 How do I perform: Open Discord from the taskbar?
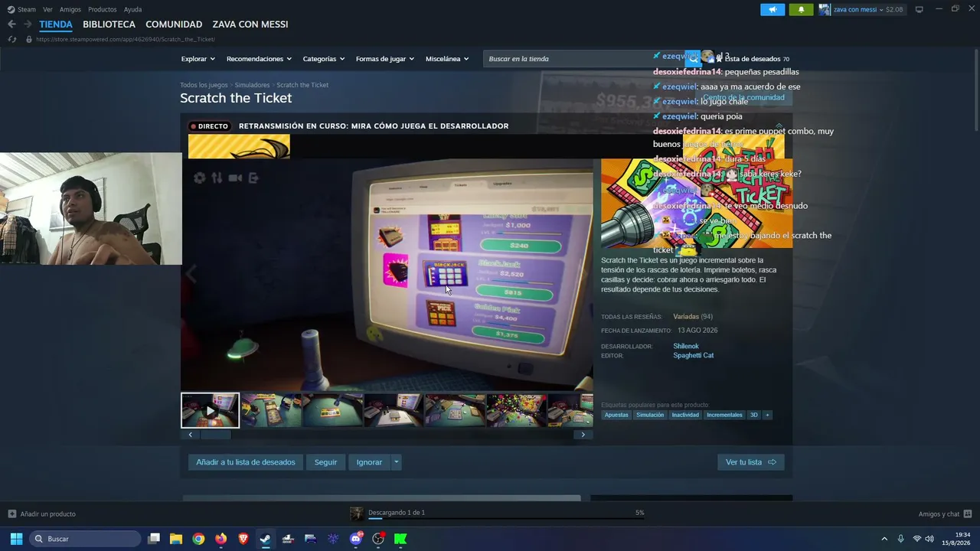(x=355, y=539)
